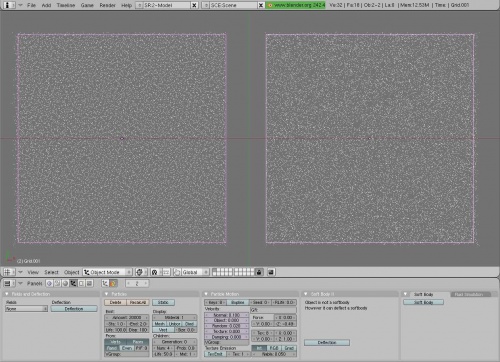Click the Soft Body button
The width and height of the screenshot is (500, 362).
pos(423,302)
